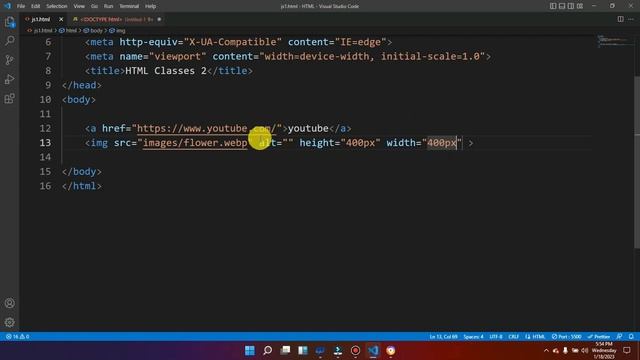Viewport: 640px width, 360px height.
Task: Open the Terminal menu
Action: pyautogui.click(x=129, y=6)
